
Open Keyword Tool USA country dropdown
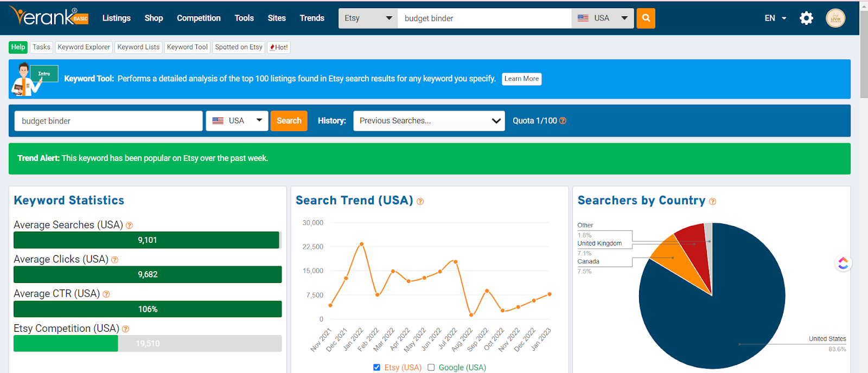click(237, 121)
